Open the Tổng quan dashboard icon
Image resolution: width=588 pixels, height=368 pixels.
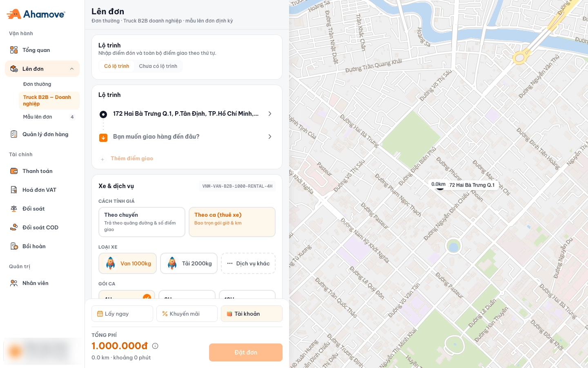coord(14,50)
